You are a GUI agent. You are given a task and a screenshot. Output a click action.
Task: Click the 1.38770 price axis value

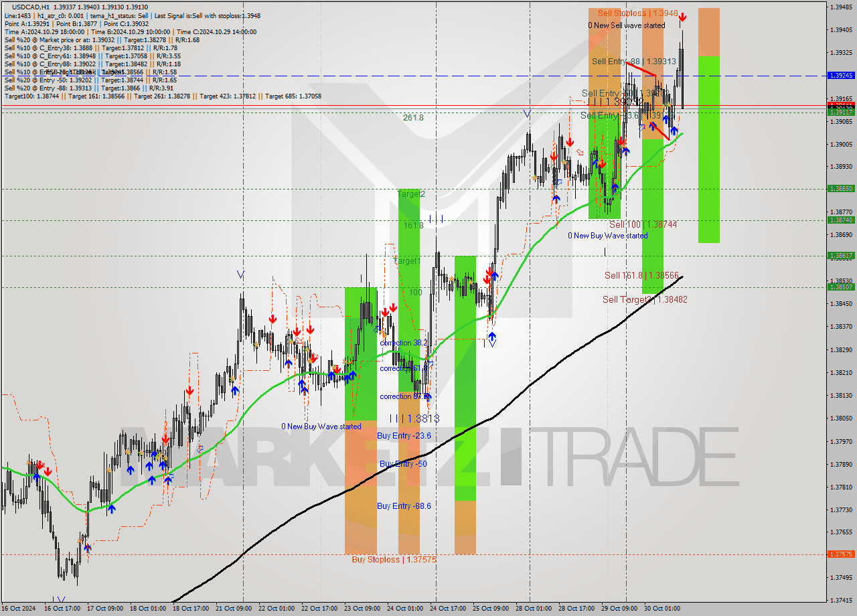point(841,212)
